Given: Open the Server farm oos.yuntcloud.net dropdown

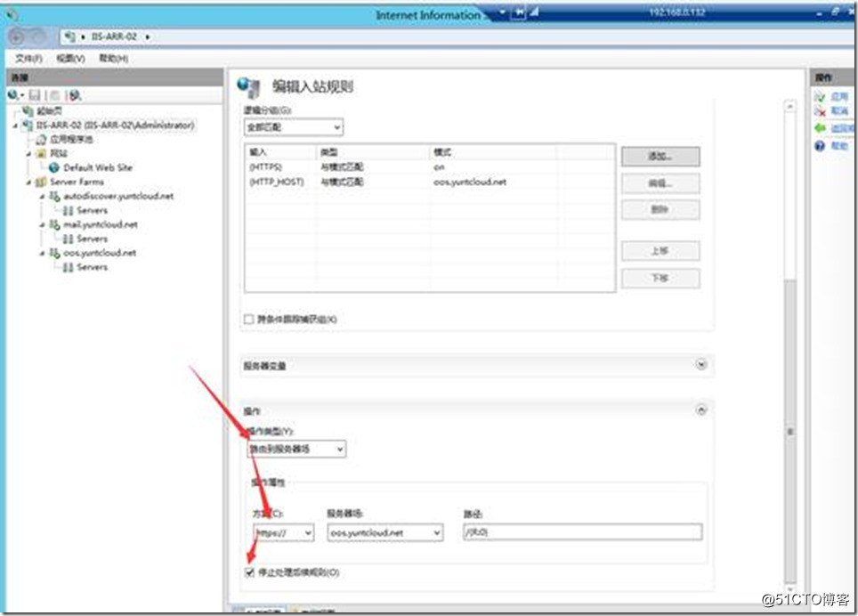Looking at the screenshot, I should point(385,533).
